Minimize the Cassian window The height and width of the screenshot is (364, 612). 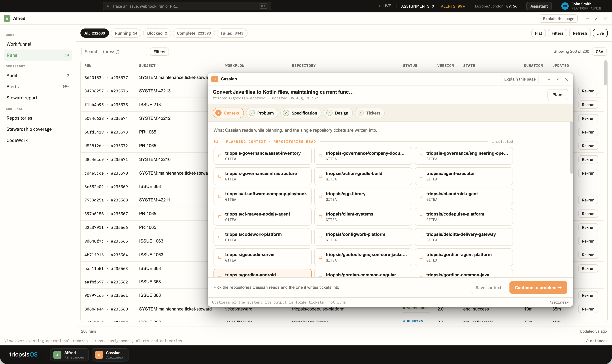tap(549, 79)
